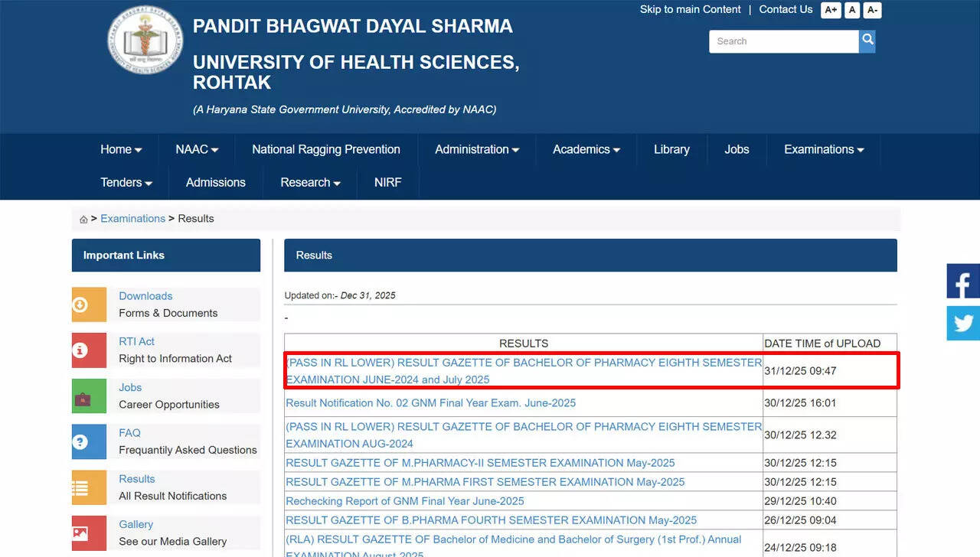Click the search magnifier icon button

(x=867, y=41)
